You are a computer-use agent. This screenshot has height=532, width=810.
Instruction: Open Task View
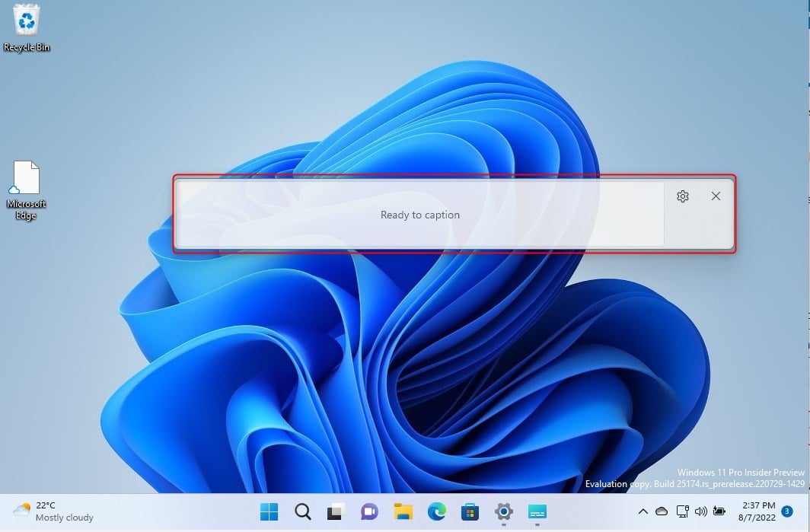(336, 511)
